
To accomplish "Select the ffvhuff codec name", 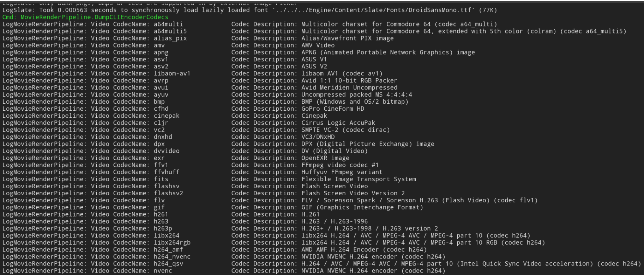I will (167, 172).
